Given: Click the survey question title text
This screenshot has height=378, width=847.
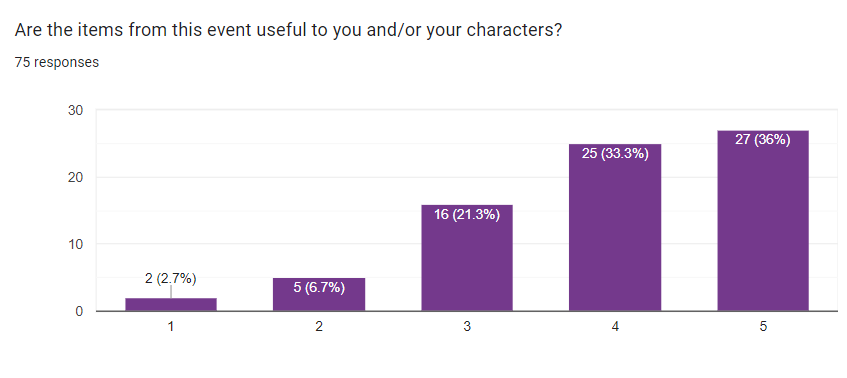Looking at the screenshot, I should click(x=288, y=30).
